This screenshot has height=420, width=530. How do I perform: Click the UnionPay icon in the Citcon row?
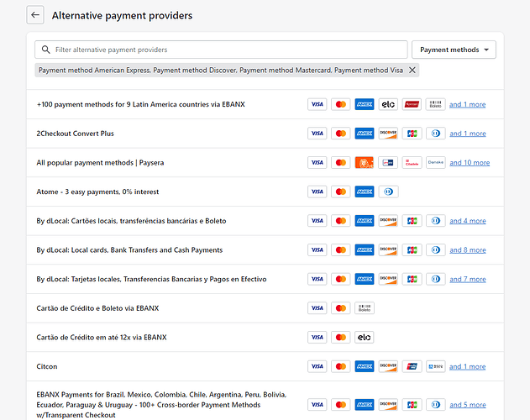412,366
